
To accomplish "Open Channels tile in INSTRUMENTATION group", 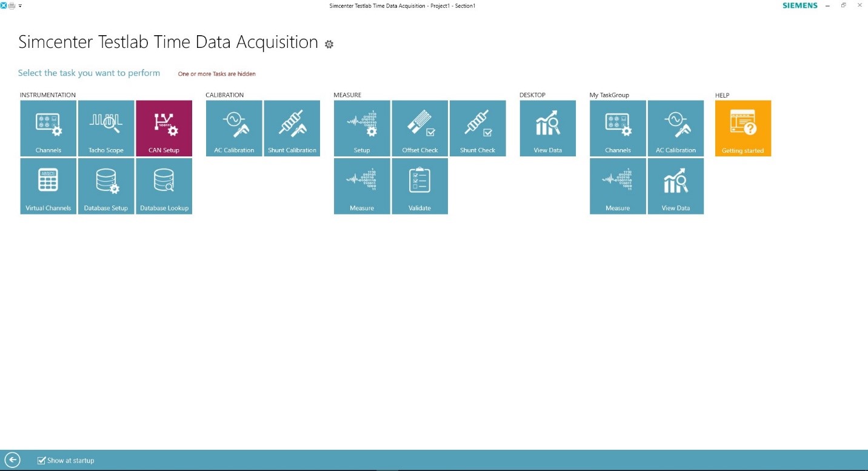I will point(48,129).
